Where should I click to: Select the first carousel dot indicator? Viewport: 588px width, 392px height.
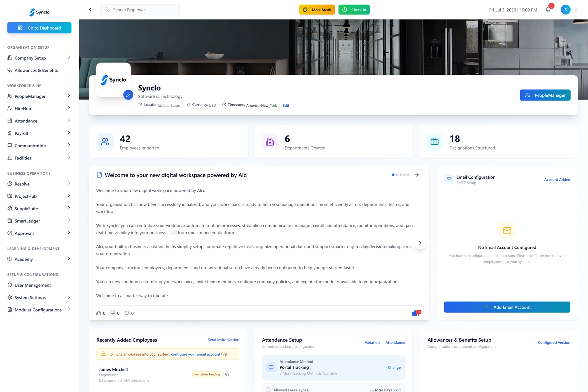pos(393,175)
